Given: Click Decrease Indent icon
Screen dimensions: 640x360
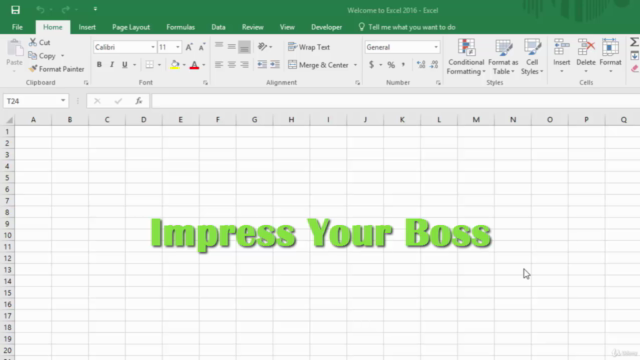Looking at the screenshot, I should tap(262, 64).
